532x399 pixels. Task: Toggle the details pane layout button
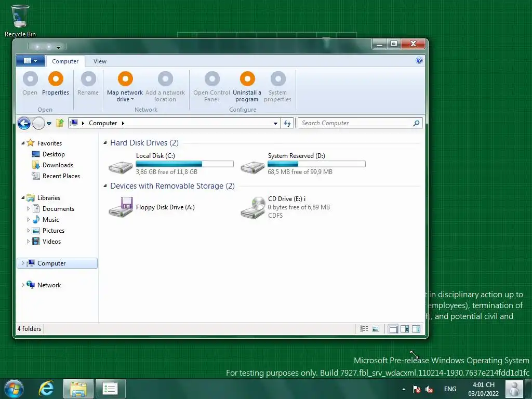pos(416,329)
